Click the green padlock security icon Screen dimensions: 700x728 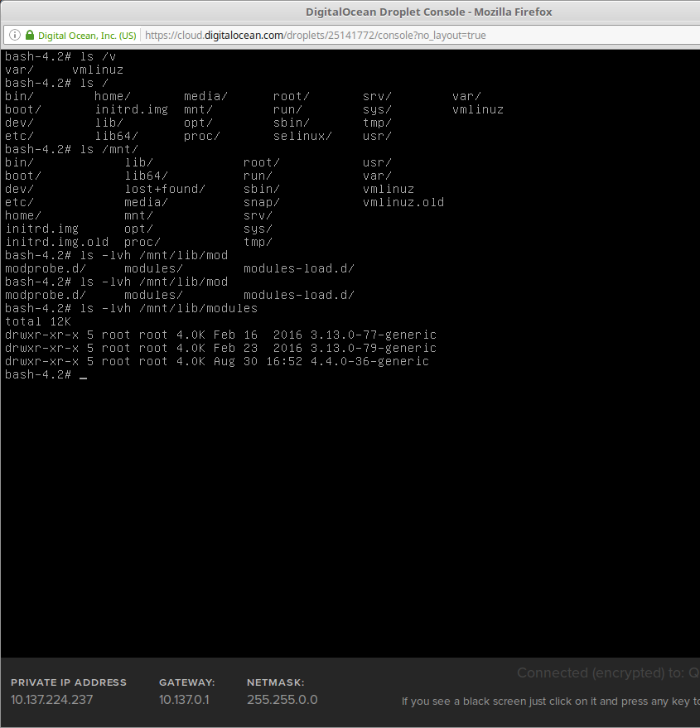coord(30,35)
